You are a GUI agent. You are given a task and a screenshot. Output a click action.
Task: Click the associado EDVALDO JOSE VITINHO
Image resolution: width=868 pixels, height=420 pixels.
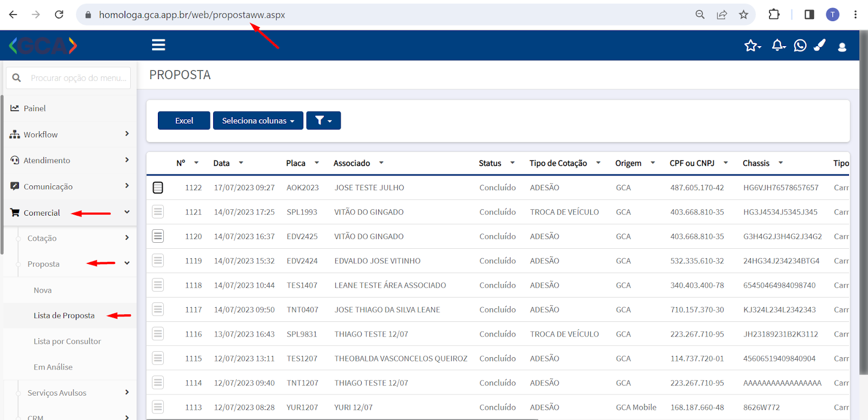pyautogui.click(x=378, y=261)
